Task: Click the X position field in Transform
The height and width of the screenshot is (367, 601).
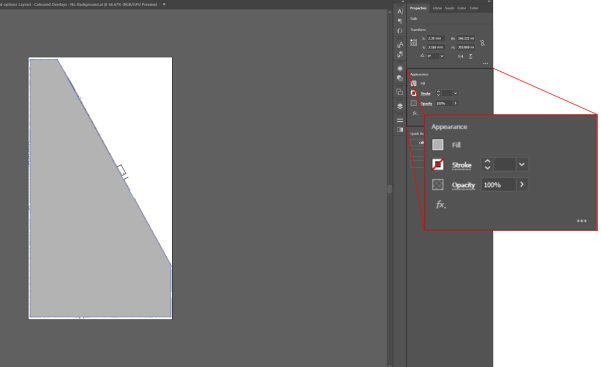Action: point(436,38)
